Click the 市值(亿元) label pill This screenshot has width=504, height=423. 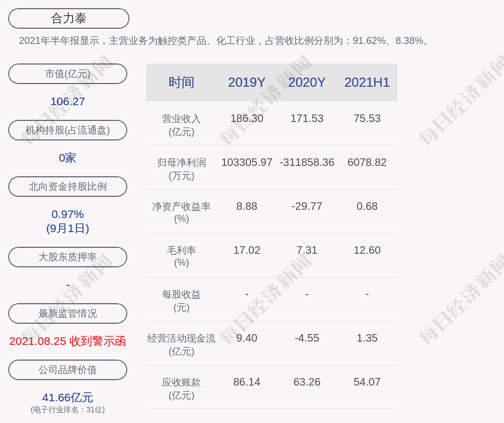point(68,74)
